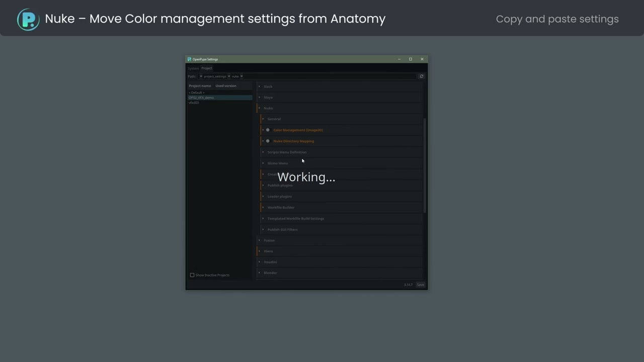This screenshot has height=362, width=644.
Task: Click the 3.14.7 version label
Action: (x=408, y=285)
